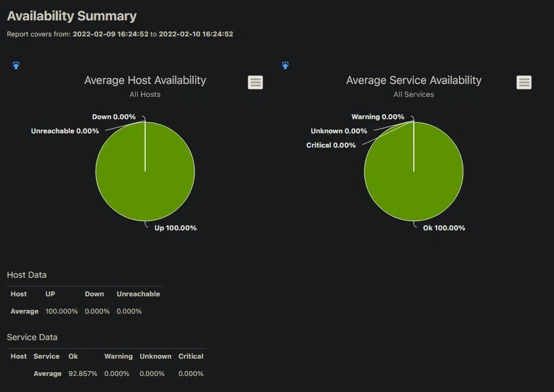Click the "All Services" chart subtitle

tap(414, 94)
